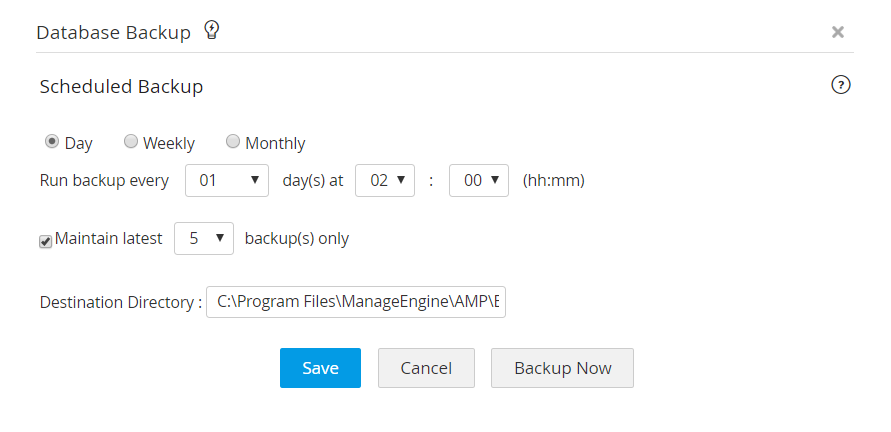Click the Destination Directory path field
Image resolution: width=891 pixels, height=432 pixels.
pyautogui.click(x=356, y=302)
